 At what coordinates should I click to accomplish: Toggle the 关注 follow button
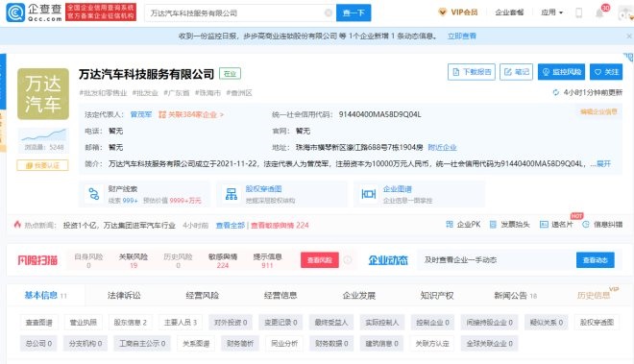click(606, 72)
